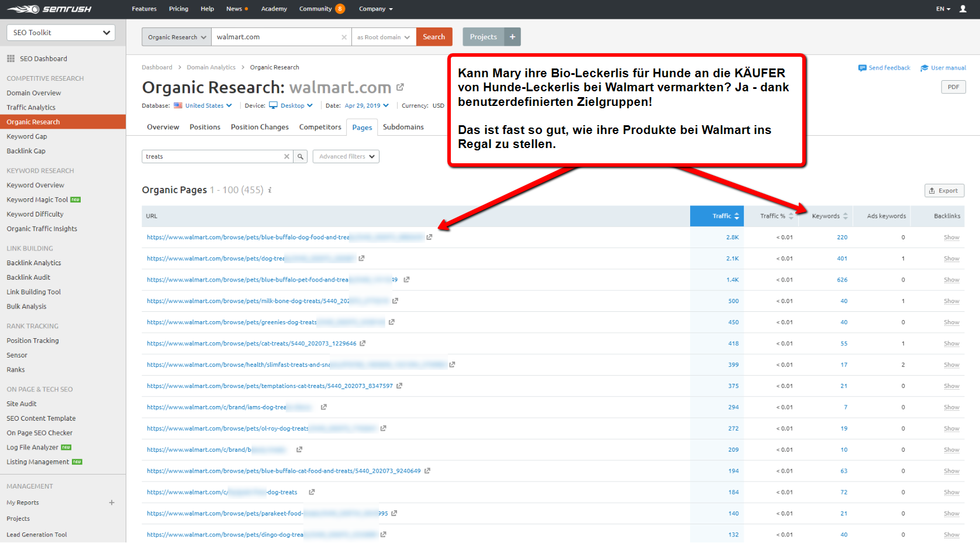Expand the Advanced filters dropdown
Screen dimensions: 980x543
[x=346, y=157]
